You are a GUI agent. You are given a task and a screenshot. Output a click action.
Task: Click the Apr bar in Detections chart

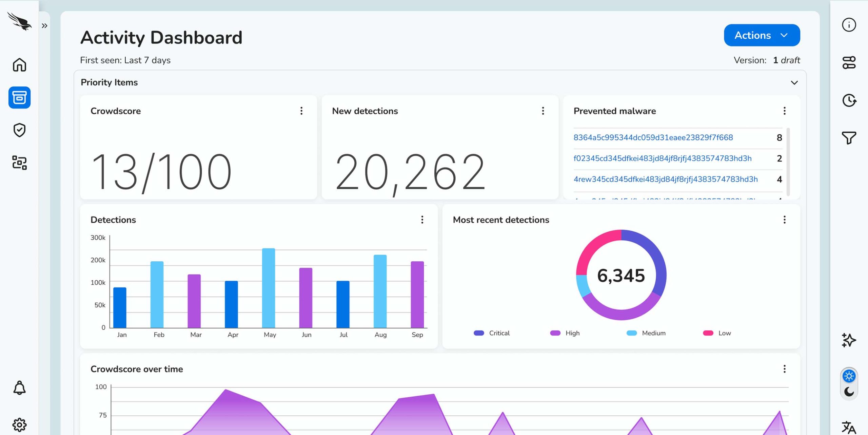[x=231, y=304]
